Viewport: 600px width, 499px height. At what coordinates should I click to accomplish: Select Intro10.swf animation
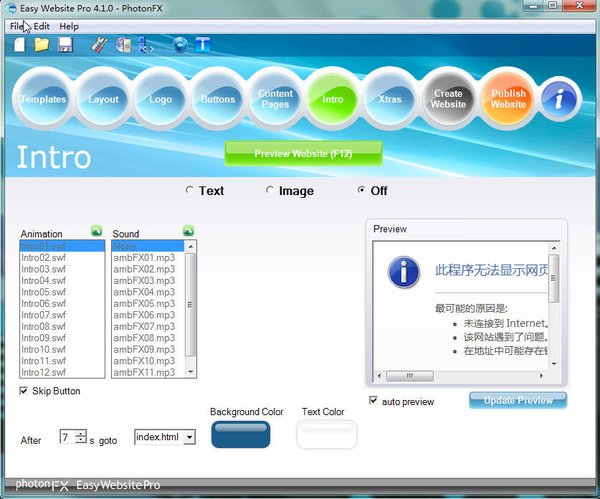click(x=62, y=349)
